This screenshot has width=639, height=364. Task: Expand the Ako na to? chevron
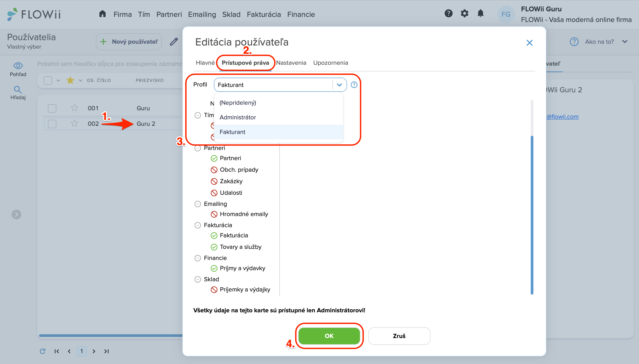[625, 41]
